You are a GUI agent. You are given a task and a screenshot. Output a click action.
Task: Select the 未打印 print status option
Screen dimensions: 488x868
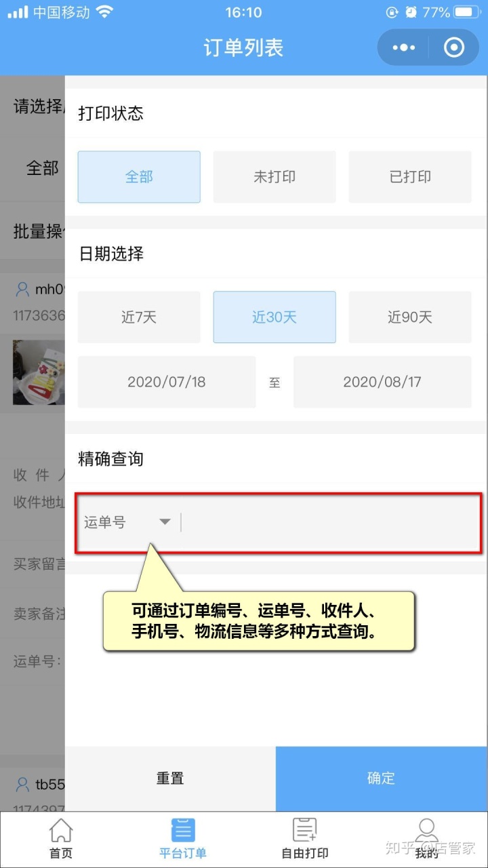(x=274, y=177)
